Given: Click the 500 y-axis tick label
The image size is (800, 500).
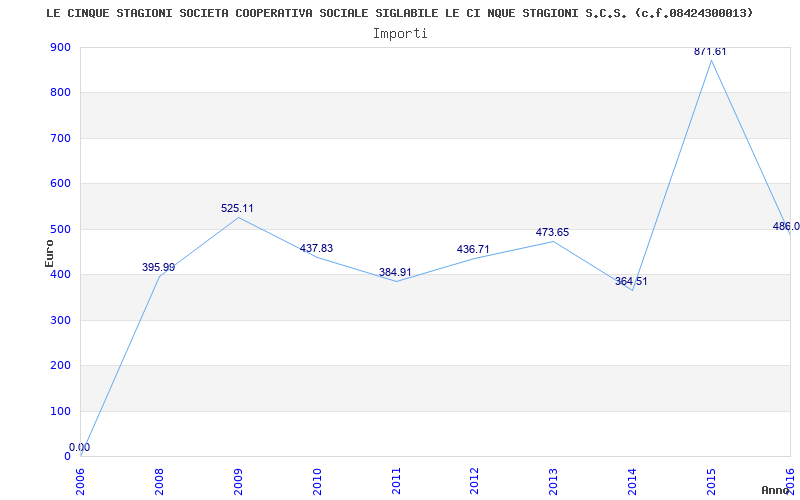Looking at the screenshot, I should [60, 230].
